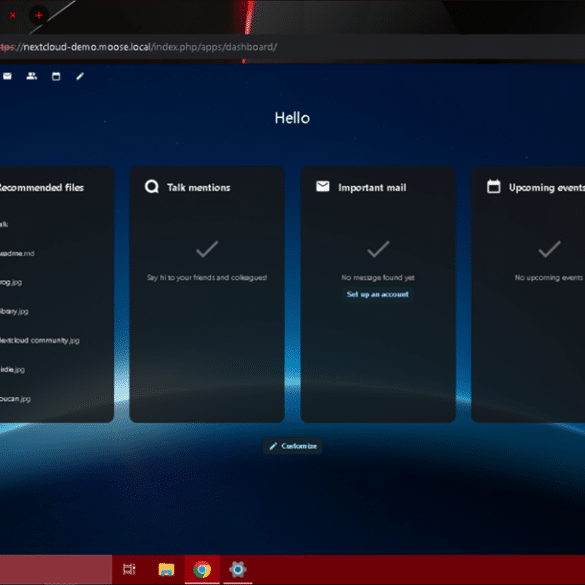
Task: Open library.jpg in Recommended files
Action: click(14, 312)
